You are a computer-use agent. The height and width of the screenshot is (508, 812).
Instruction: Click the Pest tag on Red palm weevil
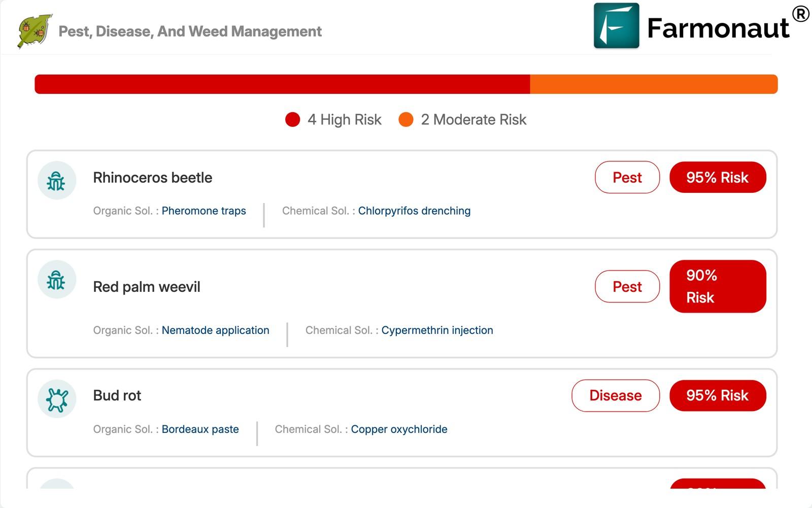pyautogui.click(x=627, y=286)
